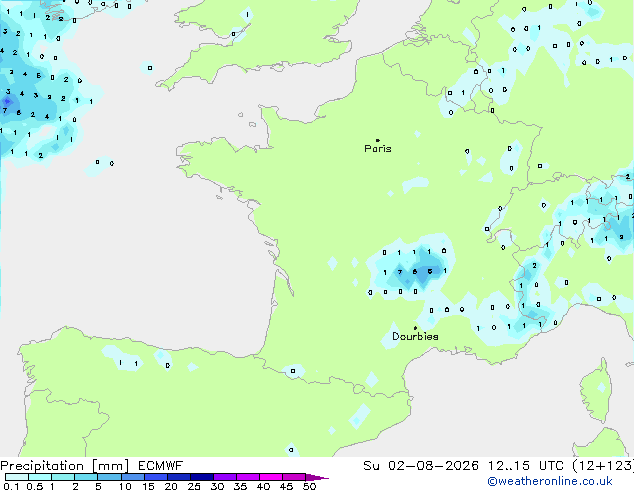
Task: Select the forecast date Su 02-08-2026 text
Action: tap(421, 466)
